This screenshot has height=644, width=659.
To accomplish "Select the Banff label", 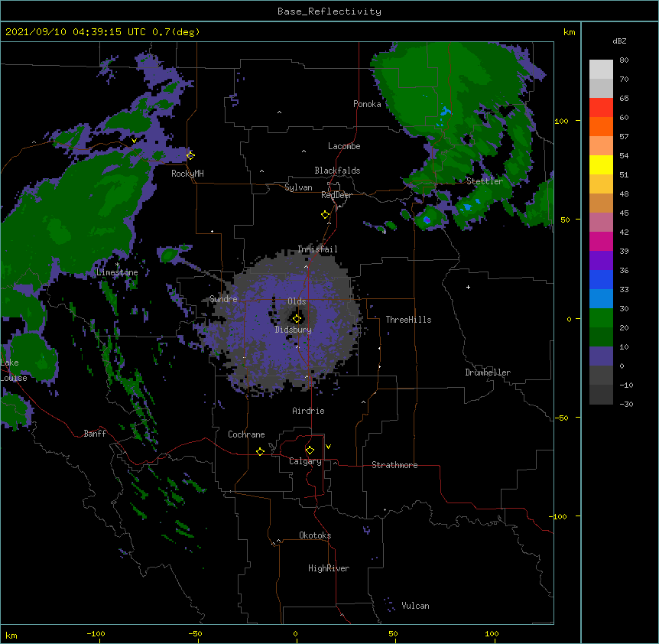I will pyautogui.click(x=95, y=434).
